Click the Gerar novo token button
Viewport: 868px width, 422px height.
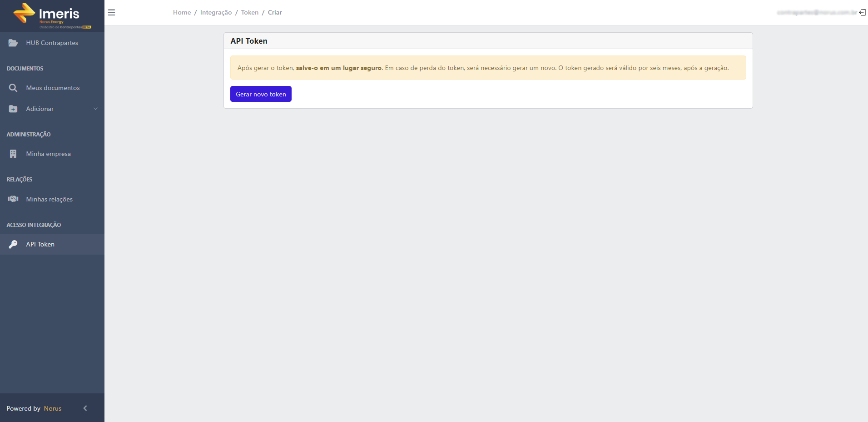click(261, 94)
